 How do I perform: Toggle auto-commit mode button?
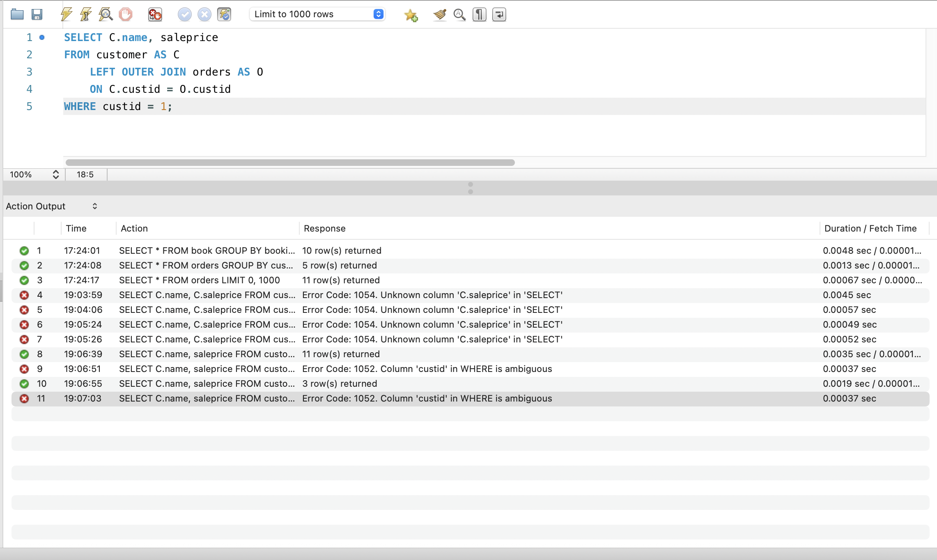coord(224,14)
